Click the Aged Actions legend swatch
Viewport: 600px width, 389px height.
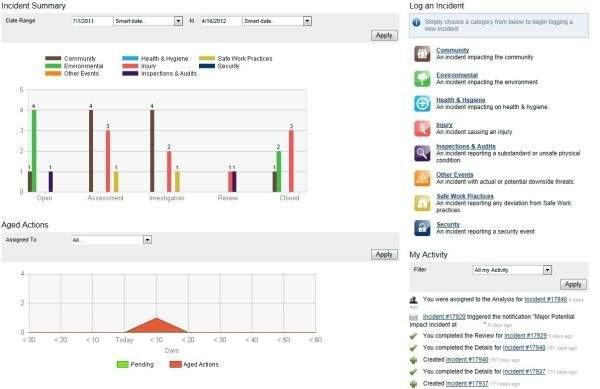pos(175,364)
